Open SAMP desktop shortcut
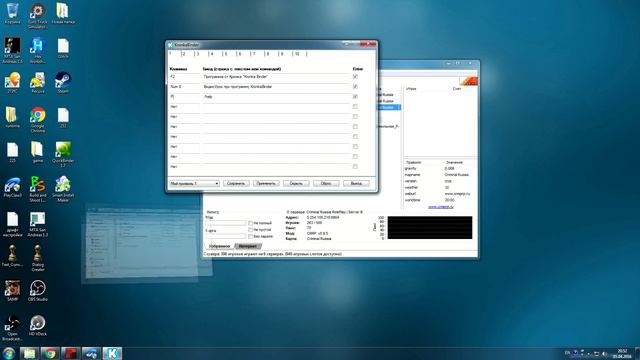 click(12, 291)
